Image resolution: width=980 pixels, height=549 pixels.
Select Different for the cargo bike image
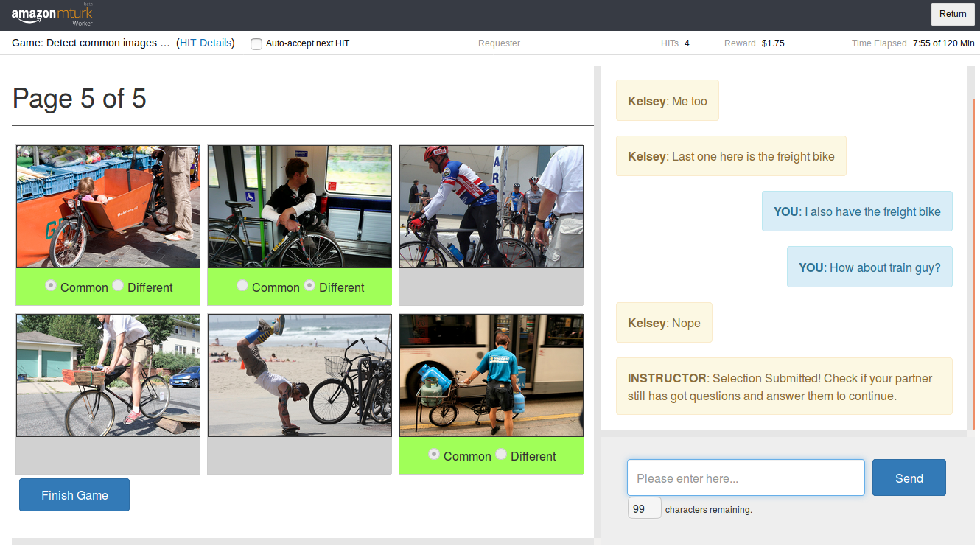(x=118, y=286)
